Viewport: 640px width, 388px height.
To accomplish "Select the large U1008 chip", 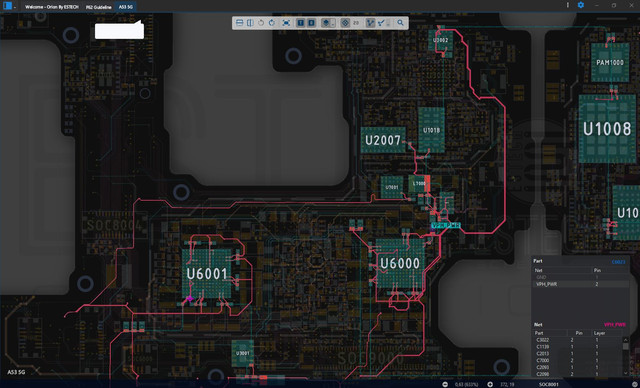I will (607, 129).
